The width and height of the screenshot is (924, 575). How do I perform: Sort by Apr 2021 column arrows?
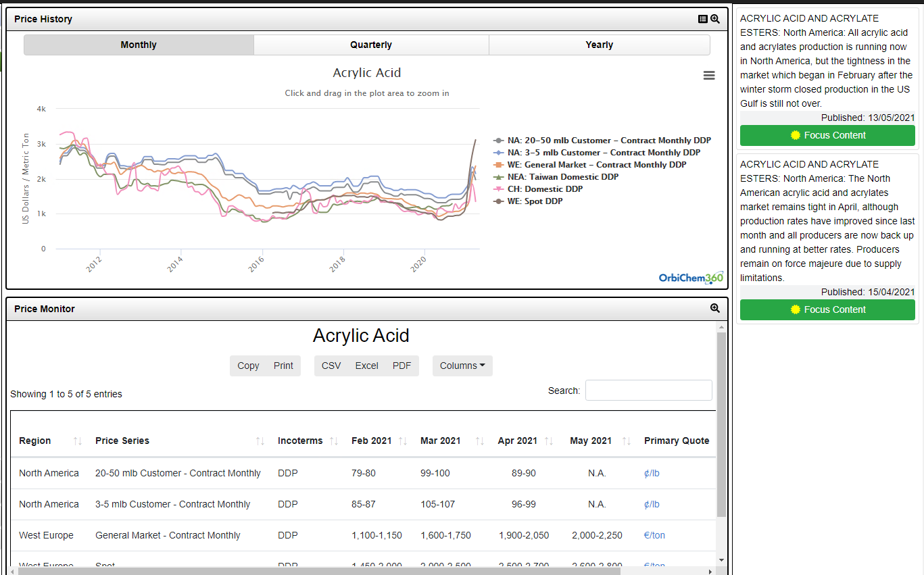[549, 441]
